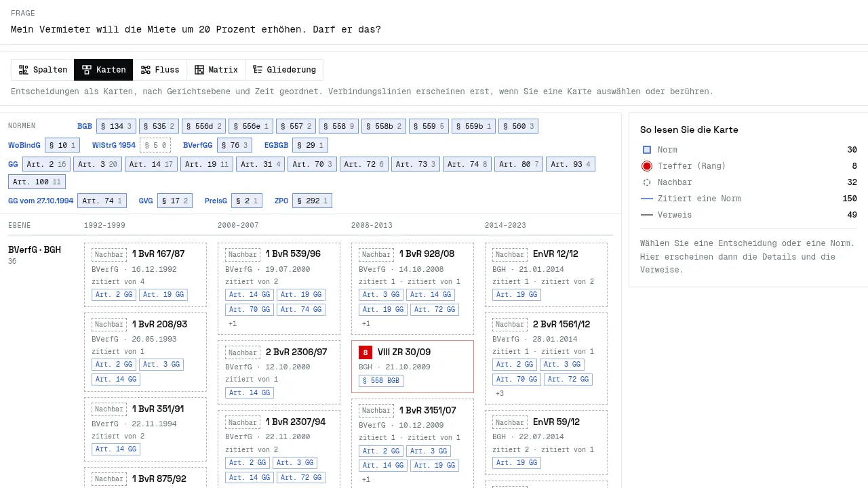Screen dimensions: 868x488
Task: Select the EGBGB § 29 chip
Action: pyautogui.click(x=310, y=145)
